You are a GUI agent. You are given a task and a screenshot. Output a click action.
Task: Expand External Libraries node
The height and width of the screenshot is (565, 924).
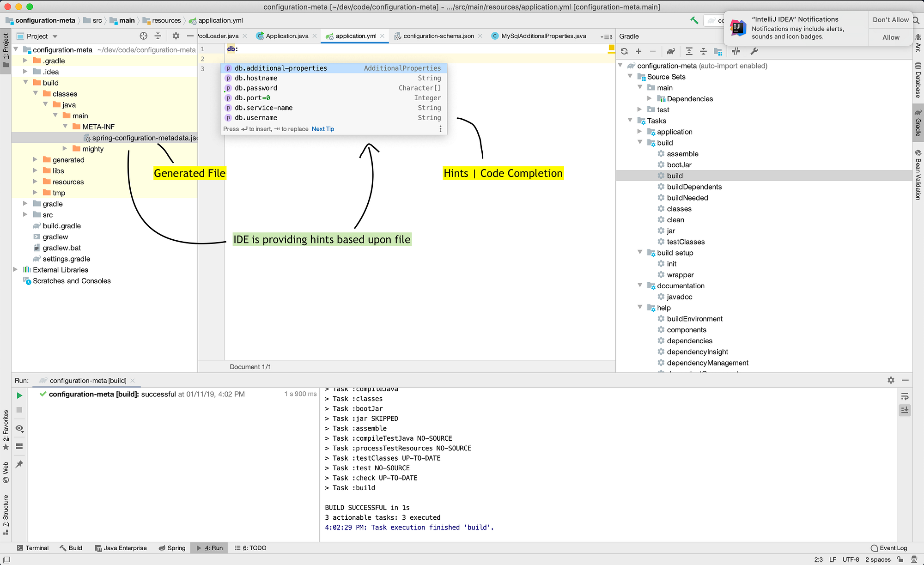pos(16,269)
